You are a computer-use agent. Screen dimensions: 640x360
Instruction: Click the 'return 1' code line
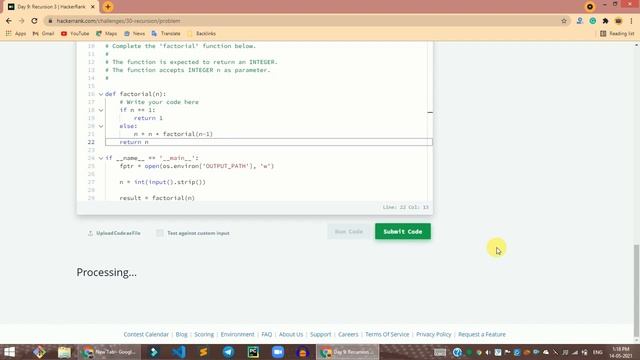point(148,118)
